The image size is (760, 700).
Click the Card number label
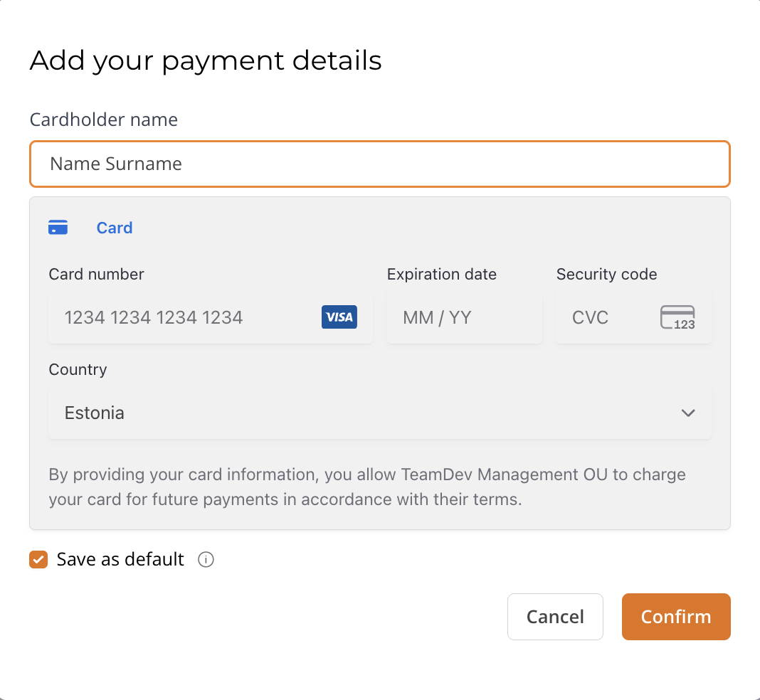click(x=96, y=274)
